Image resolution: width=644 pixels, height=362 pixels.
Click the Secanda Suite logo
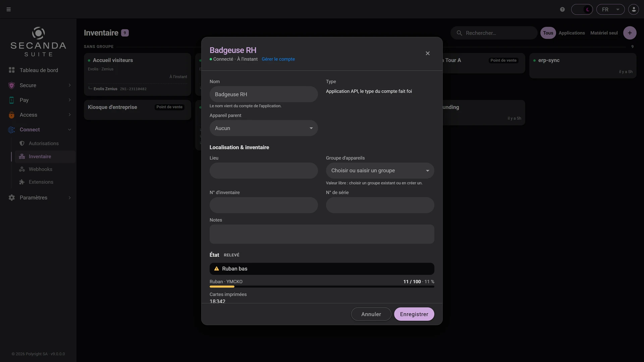point(38,42)
